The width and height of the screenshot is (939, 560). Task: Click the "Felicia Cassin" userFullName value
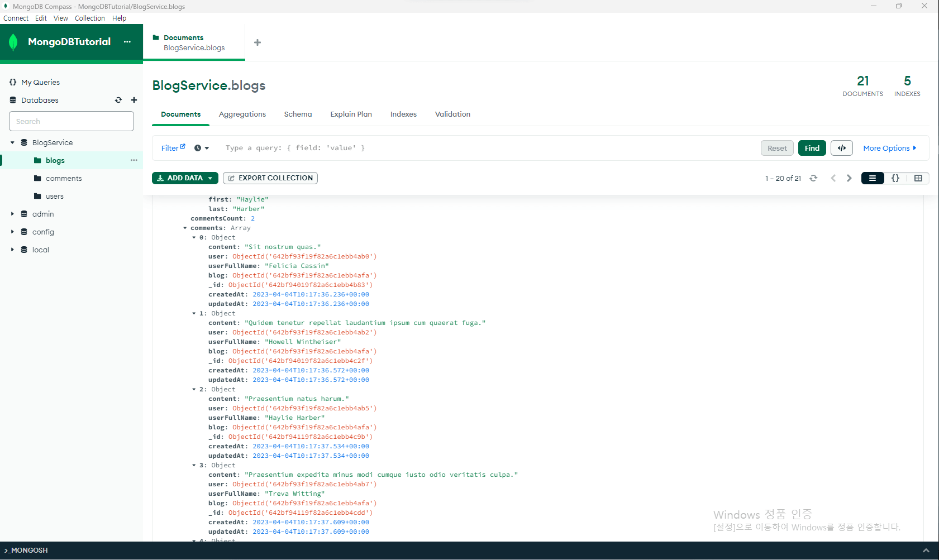pos(297,266)
